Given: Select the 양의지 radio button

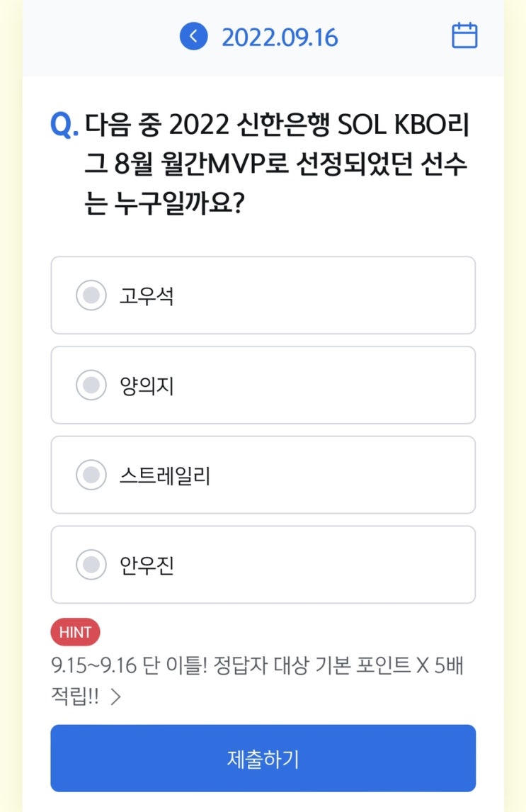Looking at the screenshot, I should pyautogui.click(x=91, y=385).
